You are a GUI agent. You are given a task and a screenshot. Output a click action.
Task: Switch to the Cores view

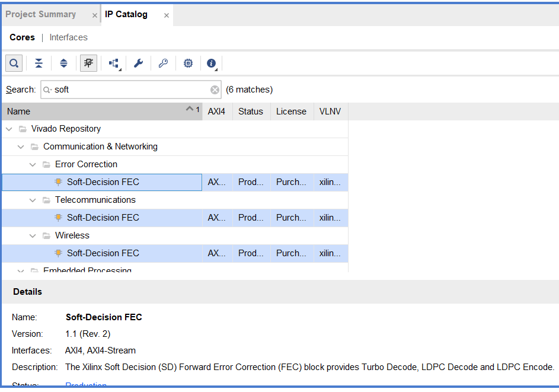coord(22,37)
